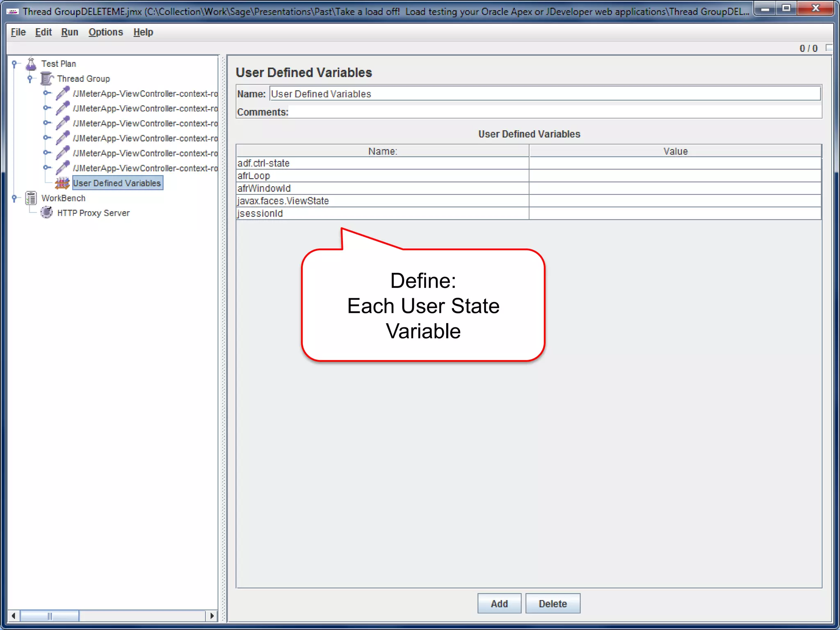Expand the sixth JMeterApp sampler node
Screen dimensions: 840x630
pyautogui.click(x=46, y=167)
